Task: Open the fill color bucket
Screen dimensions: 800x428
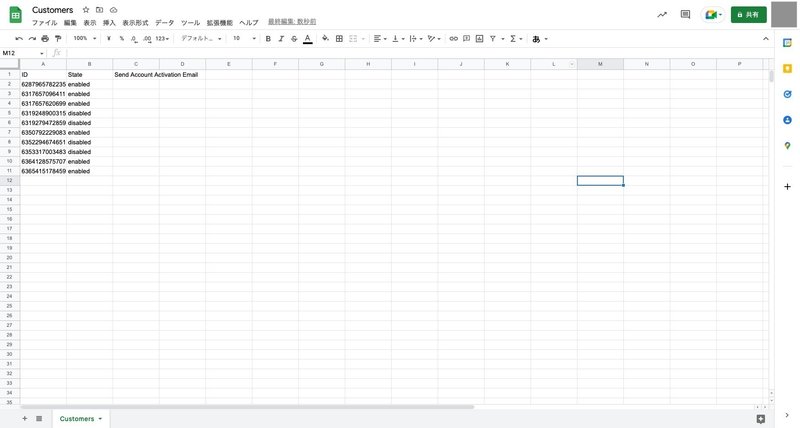Action: (326, 39)
